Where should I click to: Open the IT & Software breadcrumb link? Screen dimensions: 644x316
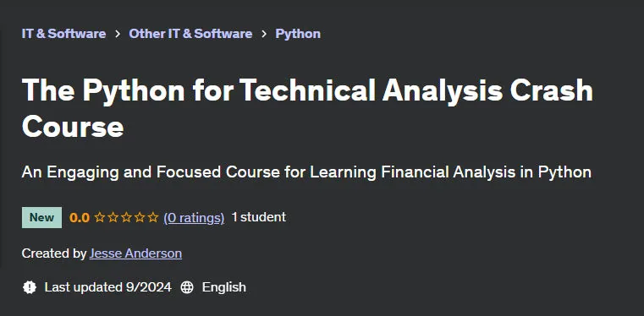63,34
